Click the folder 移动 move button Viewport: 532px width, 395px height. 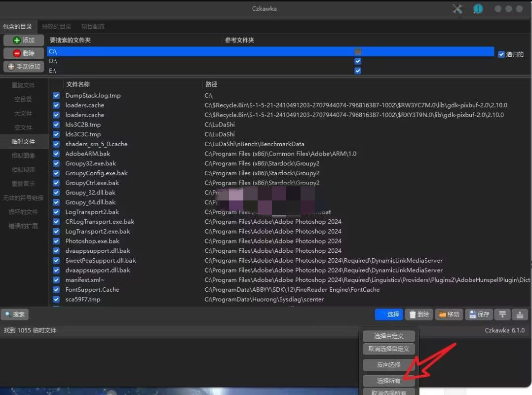(449, 314)
